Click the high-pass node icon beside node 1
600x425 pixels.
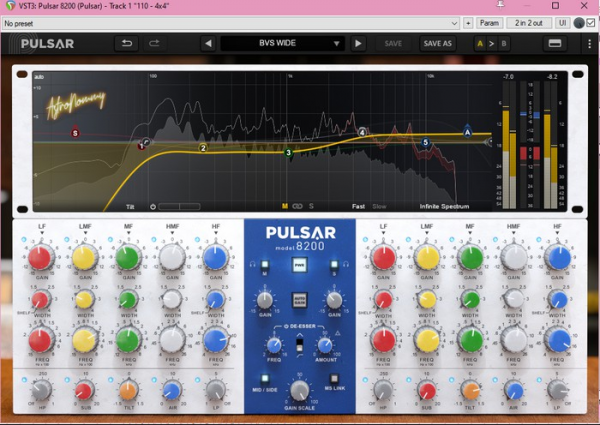146,142
